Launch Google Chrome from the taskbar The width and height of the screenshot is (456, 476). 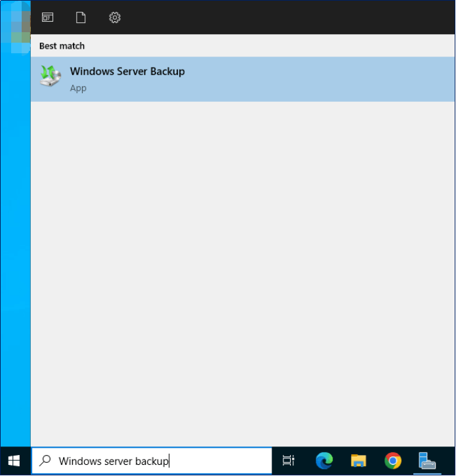[393, 460]
